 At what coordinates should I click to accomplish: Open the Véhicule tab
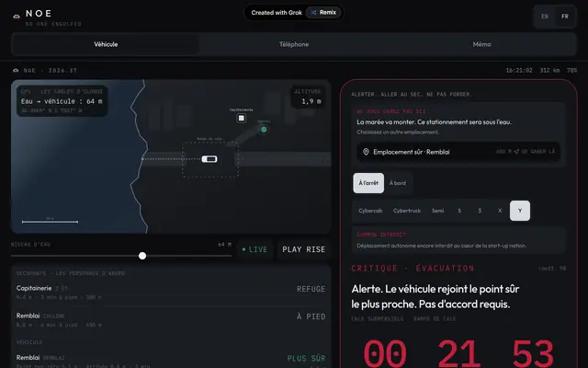tap(106, 44)
